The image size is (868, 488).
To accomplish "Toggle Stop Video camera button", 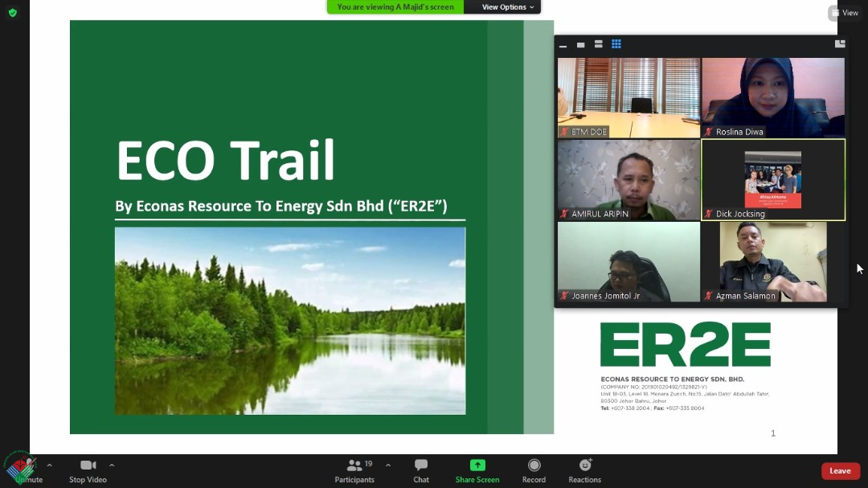I will 88,471.
